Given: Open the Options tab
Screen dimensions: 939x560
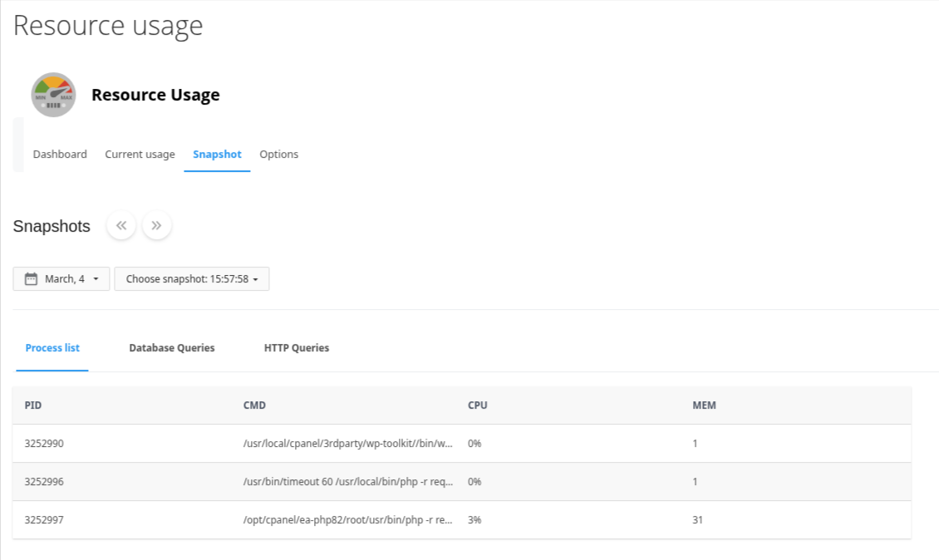Looking at the screenshot, I should coord(278,155).
